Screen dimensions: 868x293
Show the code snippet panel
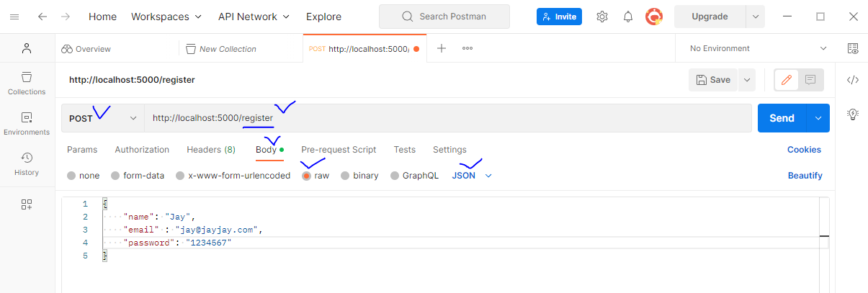click(x=853, y=80)
